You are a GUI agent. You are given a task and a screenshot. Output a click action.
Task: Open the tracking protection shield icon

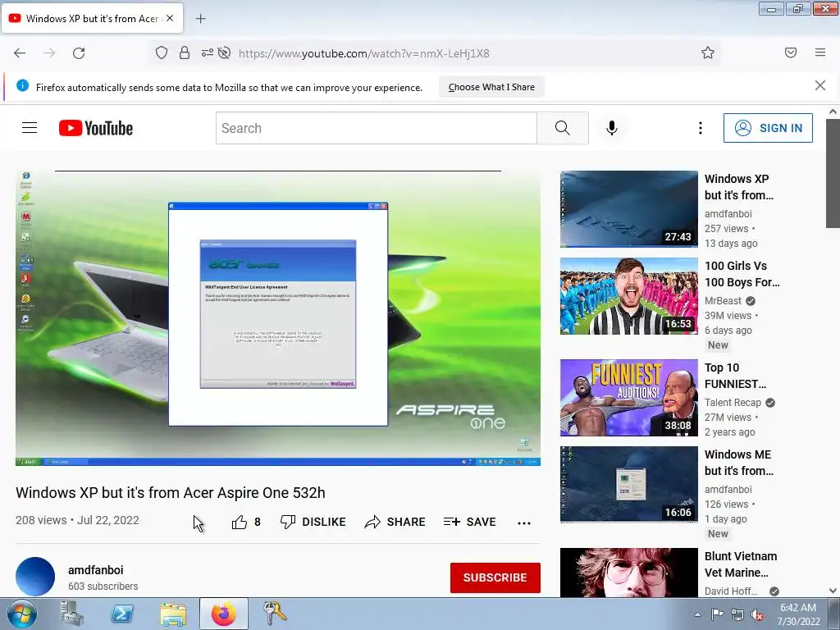[x=162, y=52]
